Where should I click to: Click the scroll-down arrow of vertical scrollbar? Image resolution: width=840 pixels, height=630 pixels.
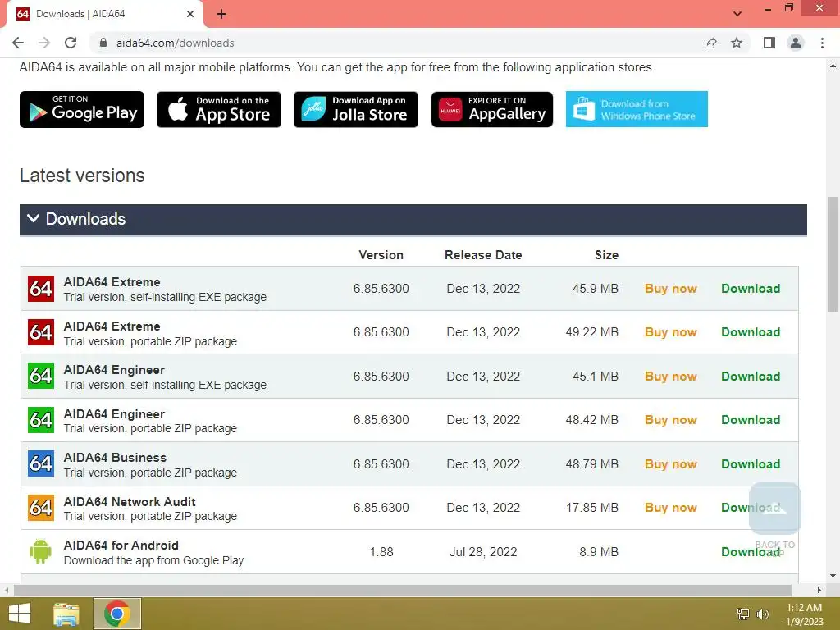[833, 577]
